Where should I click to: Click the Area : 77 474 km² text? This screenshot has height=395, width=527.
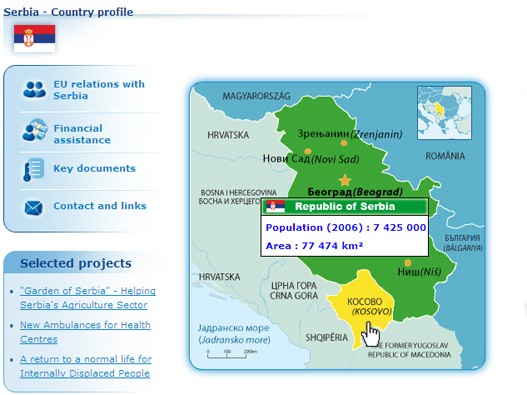tap(314, 246)
